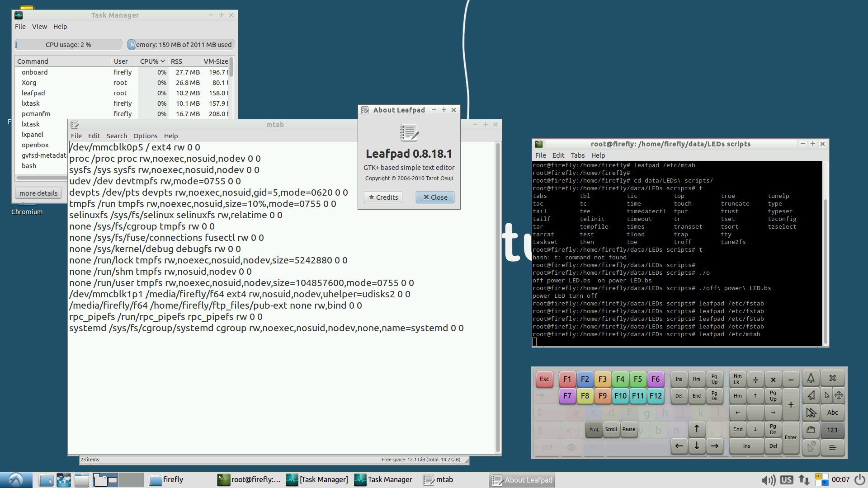This screenshot has height=488, width=868.
Task: Tap the multiply key on the keypad
Action: 773,380
